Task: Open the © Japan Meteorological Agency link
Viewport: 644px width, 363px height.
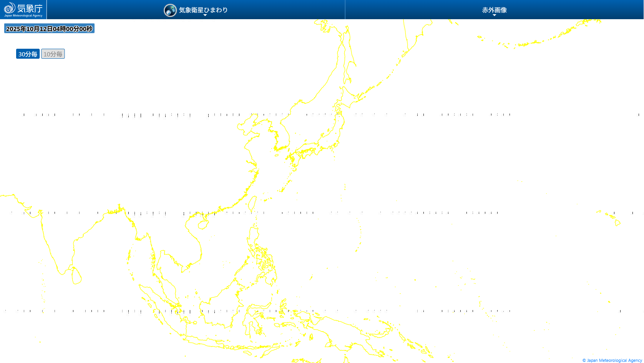Action: click(612, 360)
